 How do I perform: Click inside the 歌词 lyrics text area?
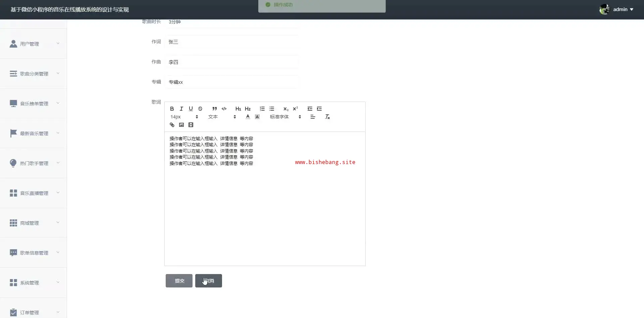pyautogui.click(x=265, y=199)
